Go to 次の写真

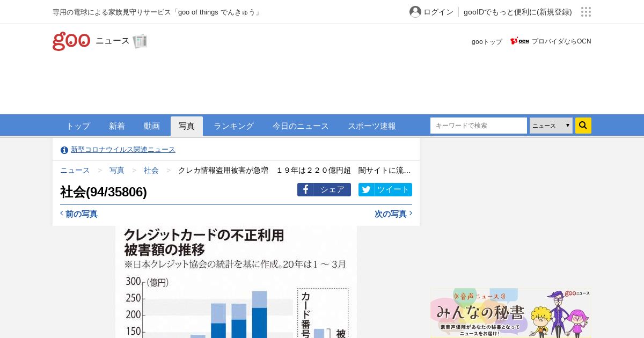click(x=391, y=214)
